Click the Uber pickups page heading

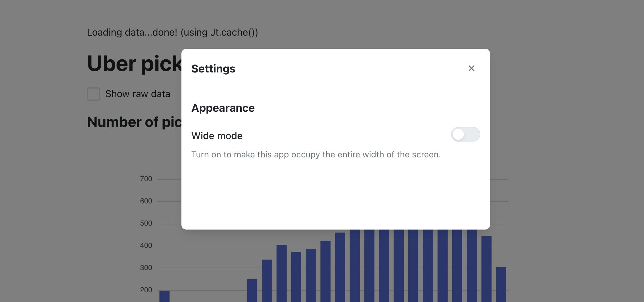pyautogui.click(x=134, y=64)
